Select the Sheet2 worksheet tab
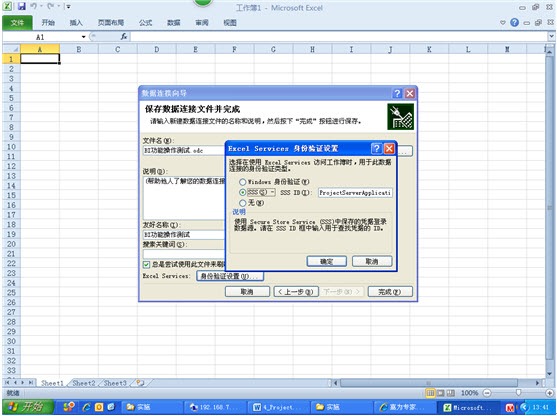The width and height of the screenshot is (557, 416). pos(84,383)
